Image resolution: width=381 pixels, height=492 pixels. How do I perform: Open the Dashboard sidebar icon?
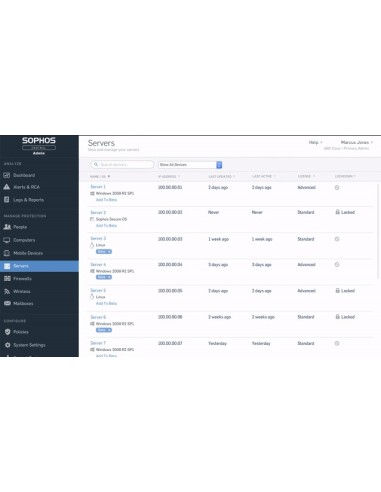7,175
